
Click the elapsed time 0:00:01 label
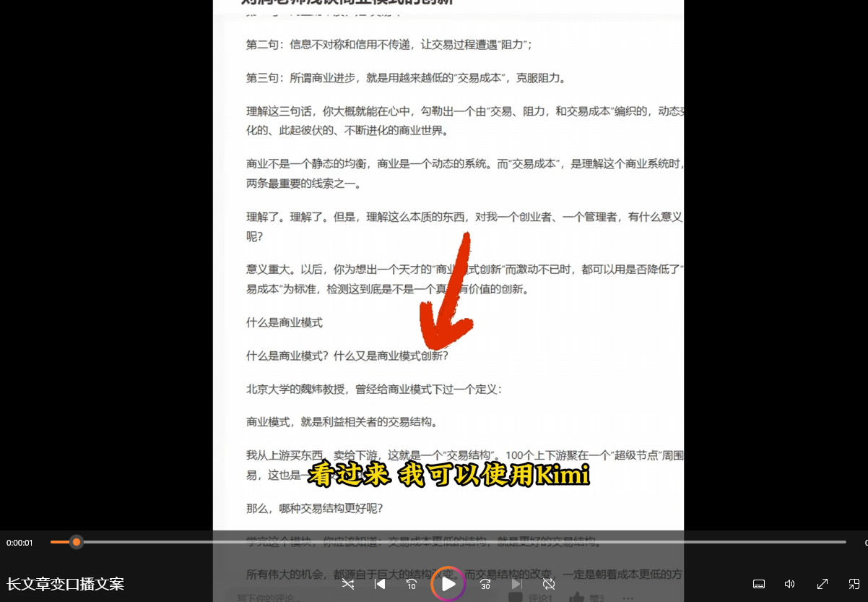(20, 543)
